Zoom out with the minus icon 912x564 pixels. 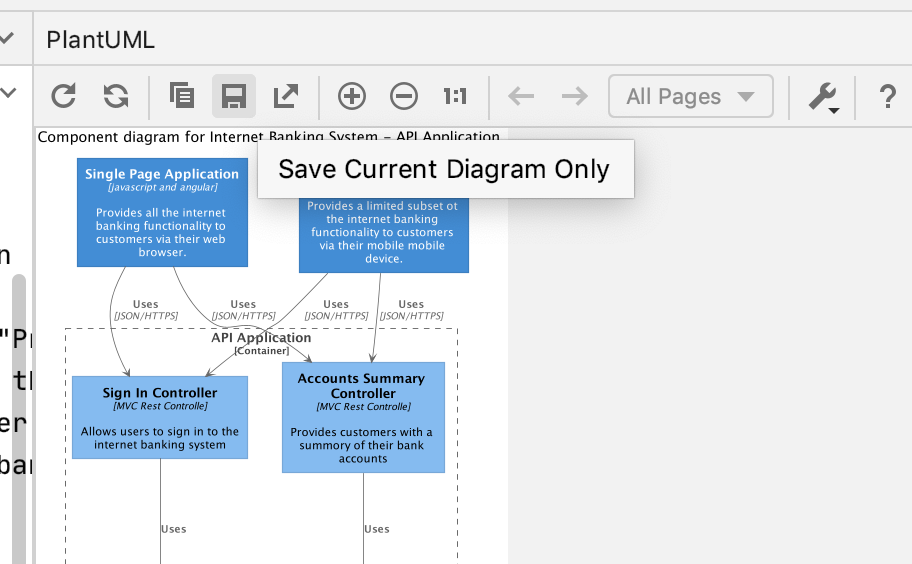(404, 96)
